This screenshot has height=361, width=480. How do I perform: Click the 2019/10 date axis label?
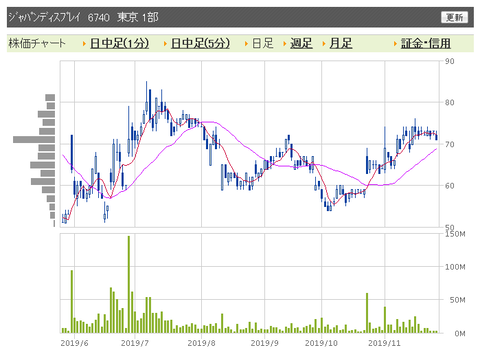click(x=321, y=343)
